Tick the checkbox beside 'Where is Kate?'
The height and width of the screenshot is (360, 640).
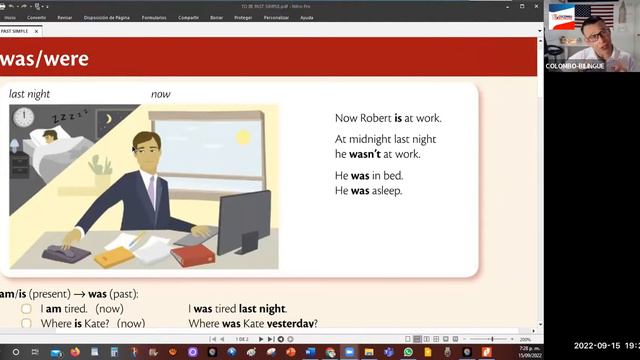(26, 323)
